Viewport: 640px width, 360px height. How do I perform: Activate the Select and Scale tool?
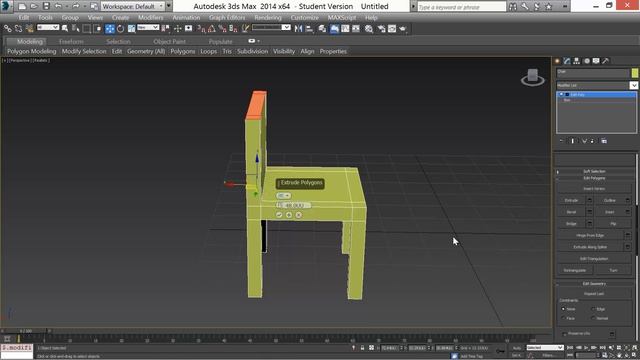pos(131,29)
